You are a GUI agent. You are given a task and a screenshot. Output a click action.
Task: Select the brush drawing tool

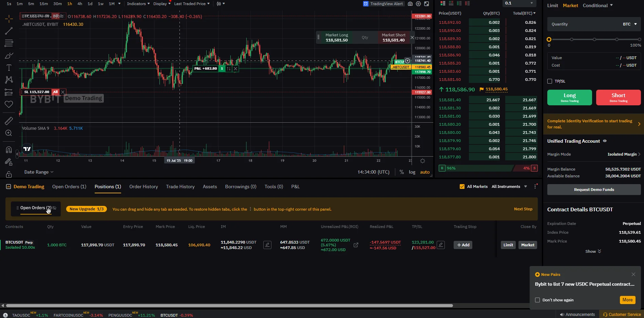coord(9,55)
